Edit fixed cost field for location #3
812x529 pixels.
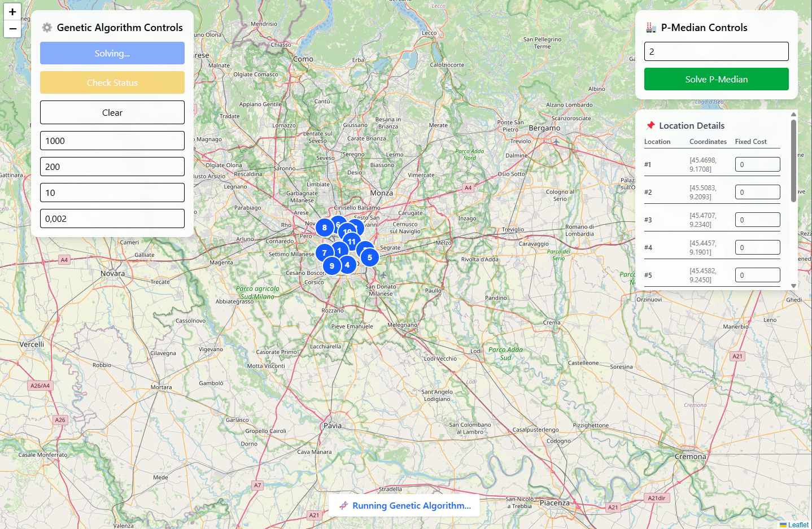tap(758, 220)
